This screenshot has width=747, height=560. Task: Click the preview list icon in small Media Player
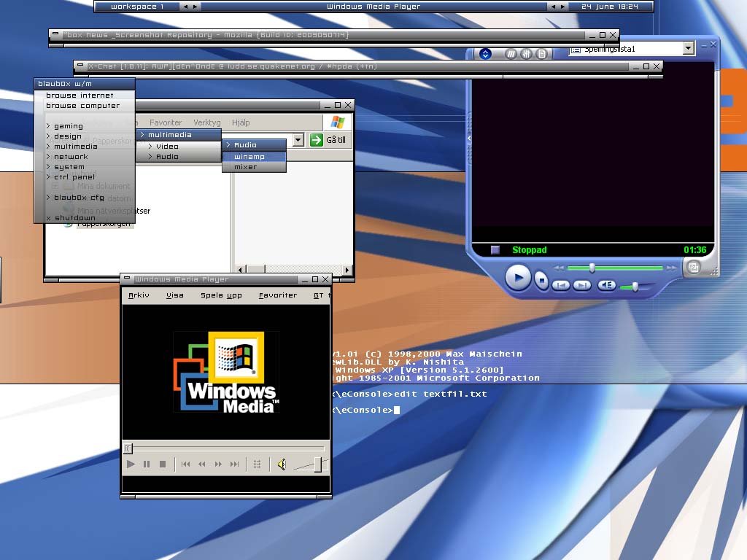pos(258,464)
